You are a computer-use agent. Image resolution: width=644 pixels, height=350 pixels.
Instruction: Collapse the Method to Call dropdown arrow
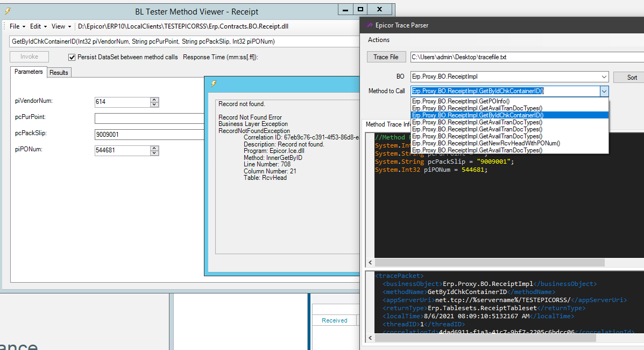click(x=604, y=91)
